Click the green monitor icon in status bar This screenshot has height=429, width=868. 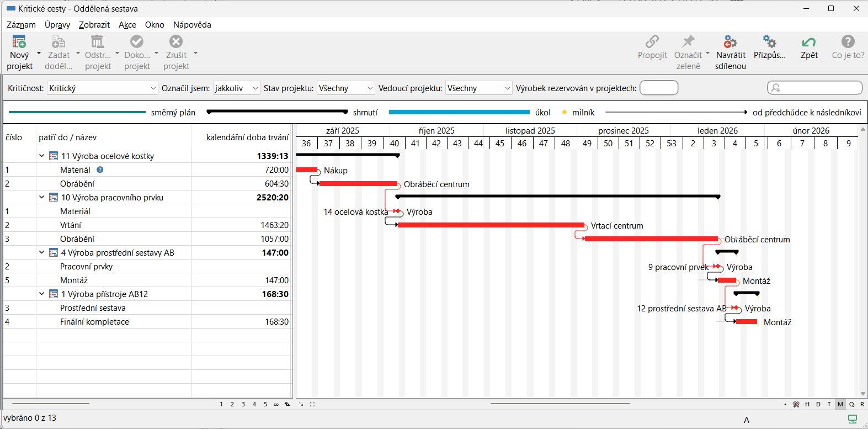pos(852,419)
